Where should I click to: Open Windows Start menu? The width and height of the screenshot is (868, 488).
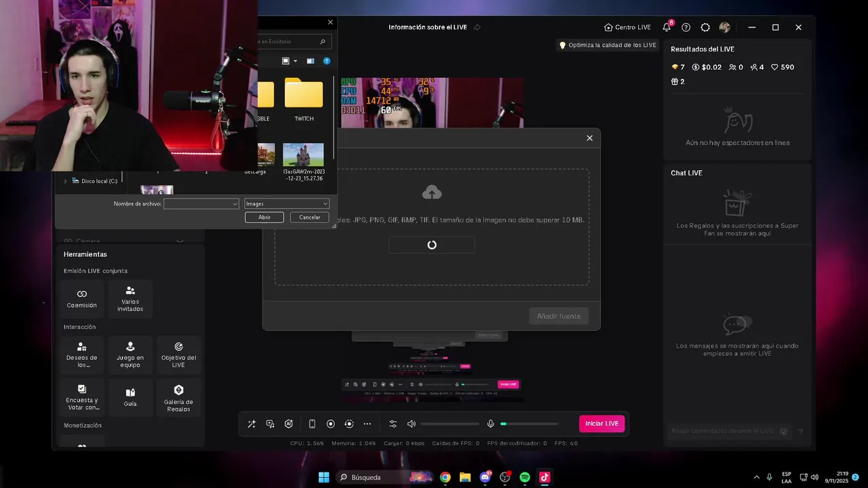click(x=323, y=477)
